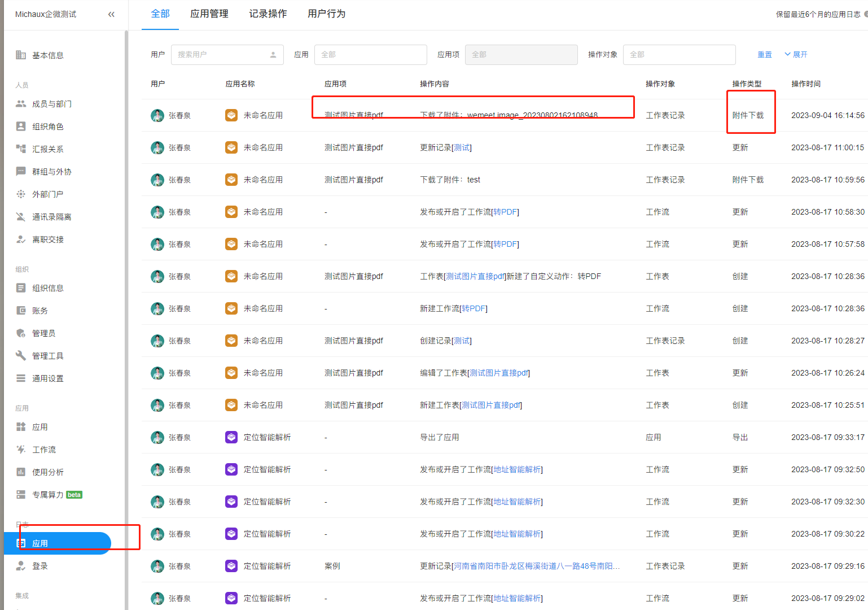The height and width of the screenshot is (610, 868).
Task: Expand the filter options with 展开
Action: coord(796,55)
